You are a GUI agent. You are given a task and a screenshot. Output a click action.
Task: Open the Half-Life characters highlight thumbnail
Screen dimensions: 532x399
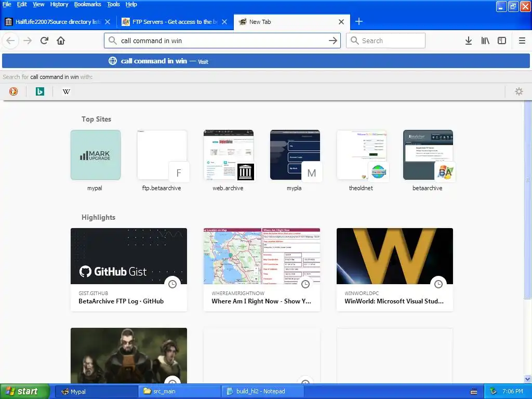tap(129, 355)
